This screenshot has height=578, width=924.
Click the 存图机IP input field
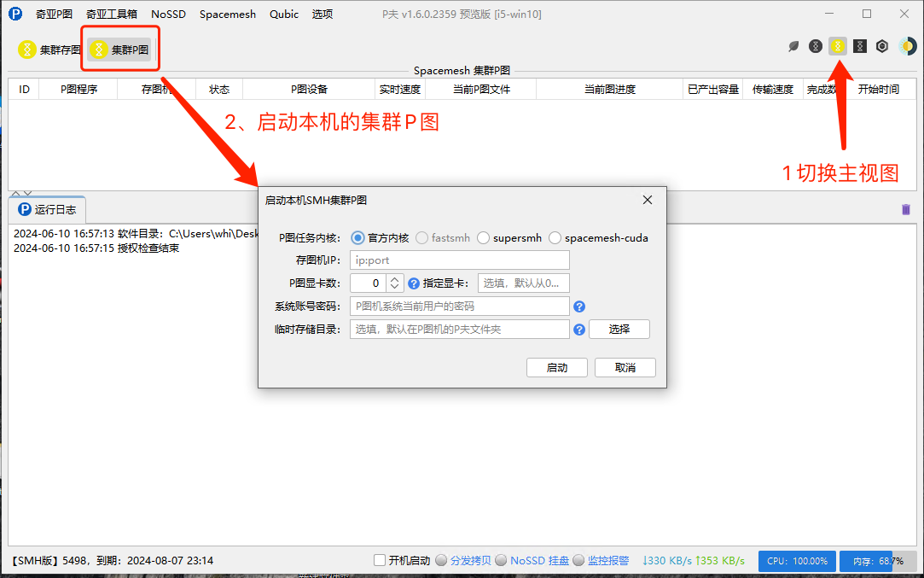point(459,260)
